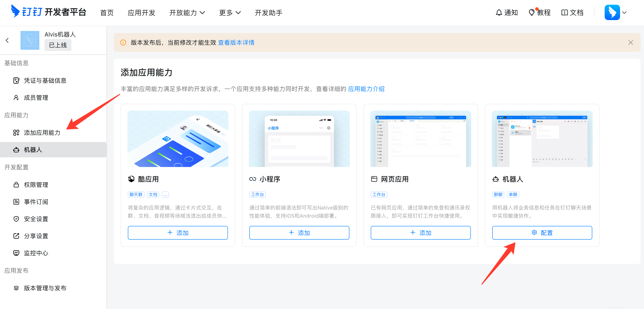Select 版本管理与发布 in sidebar
Viewport: 644px width, 309px height.
[x=53, y=288]
